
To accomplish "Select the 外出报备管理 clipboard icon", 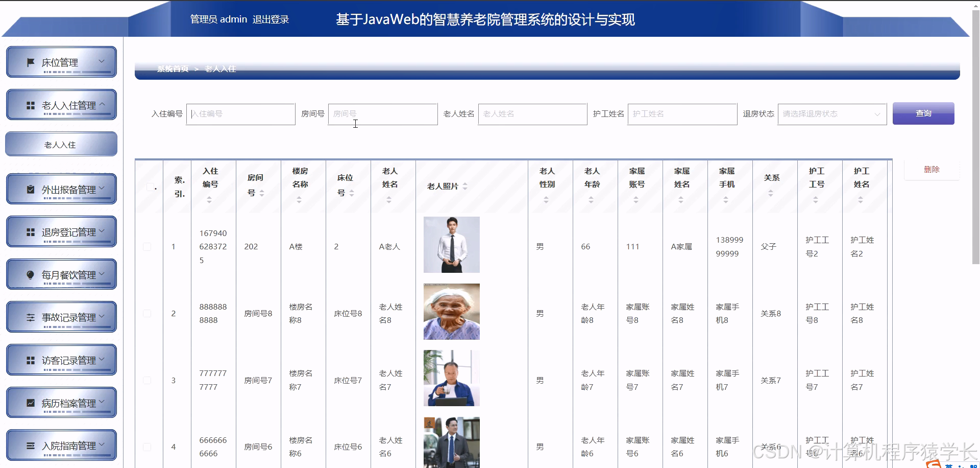I will tap(31, 189).
